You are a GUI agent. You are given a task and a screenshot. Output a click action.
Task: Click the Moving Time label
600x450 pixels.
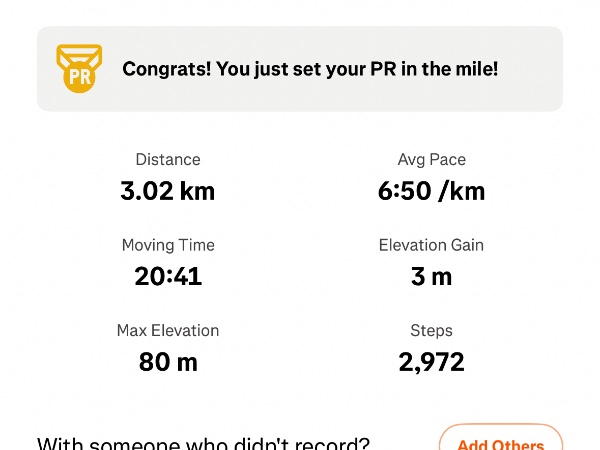[168, 245]
